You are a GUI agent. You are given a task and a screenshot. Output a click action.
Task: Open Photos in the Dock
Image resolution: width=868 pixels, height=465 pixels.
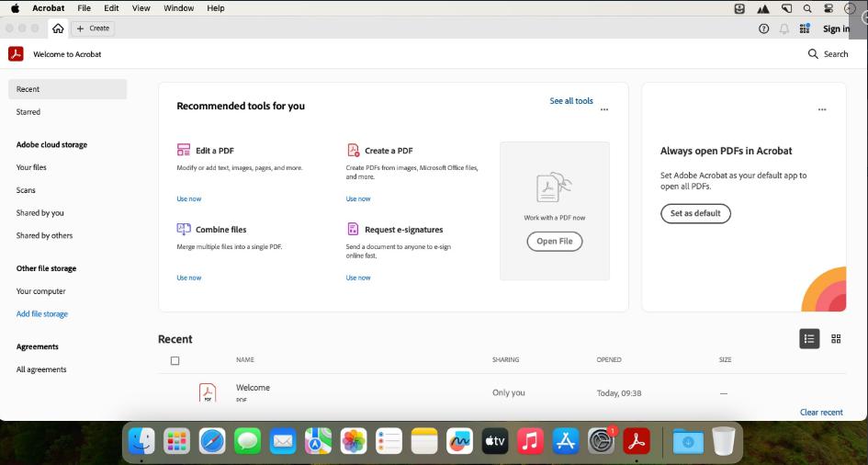coord(354,441)
